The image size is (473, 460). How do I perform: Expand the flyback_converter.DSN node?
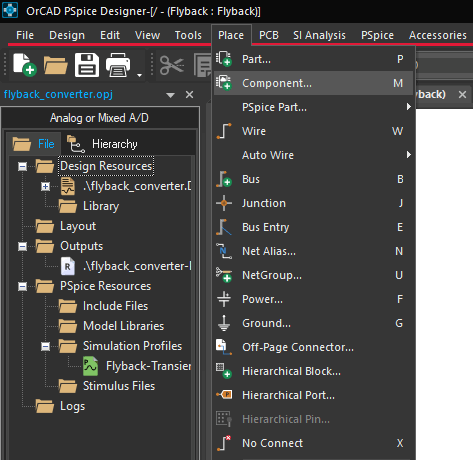tap(45, 186)
